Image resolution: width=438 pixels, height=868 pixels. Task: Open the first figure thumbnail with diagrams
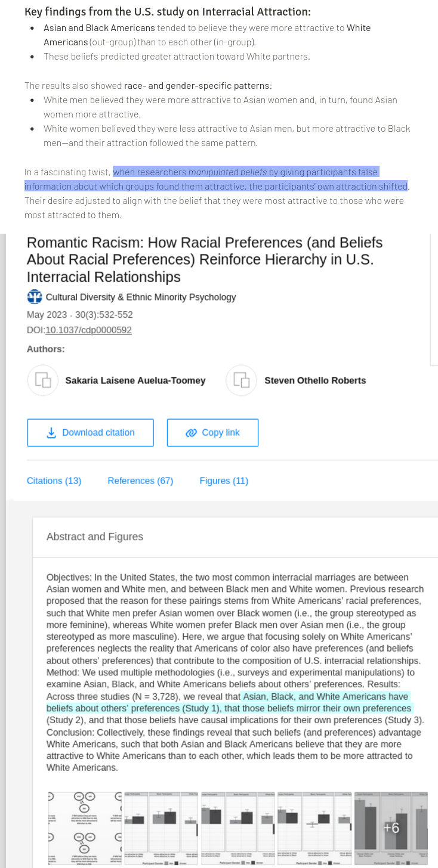(x=84, y=828)
